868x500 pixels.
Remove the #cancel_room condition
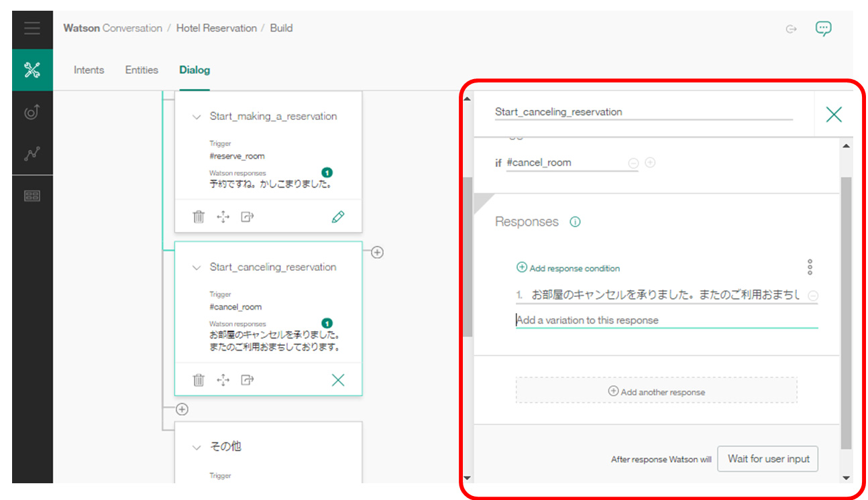pyautogui.click(x=633, y=163)
